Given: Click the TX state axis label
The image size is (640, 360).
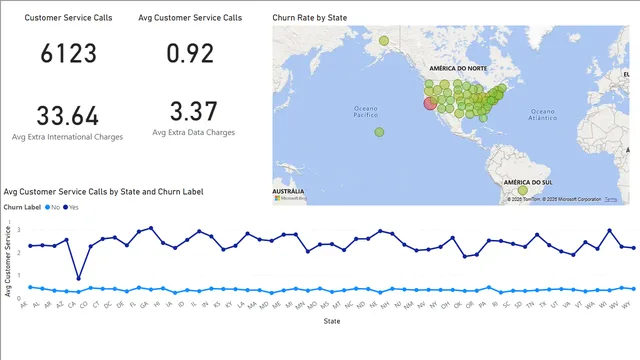Looking at the screenshot, I should pos(542,304).
